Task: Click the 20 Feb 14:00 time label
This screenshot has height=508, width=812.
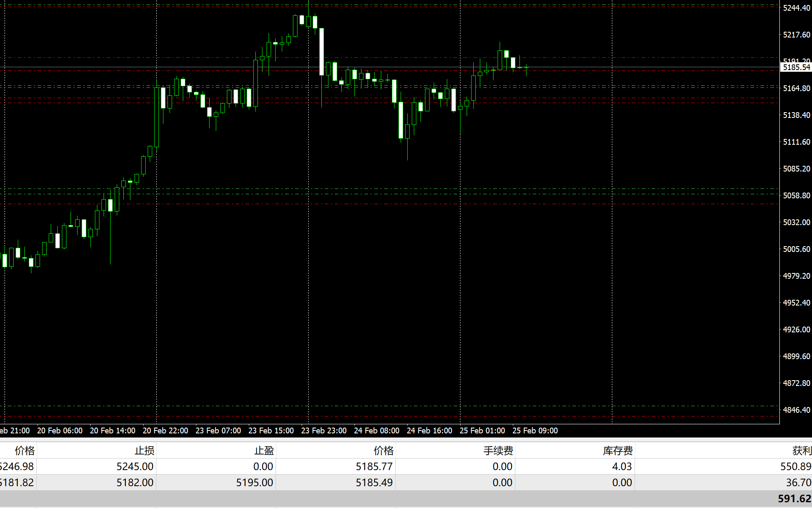Action: (113, 430)
